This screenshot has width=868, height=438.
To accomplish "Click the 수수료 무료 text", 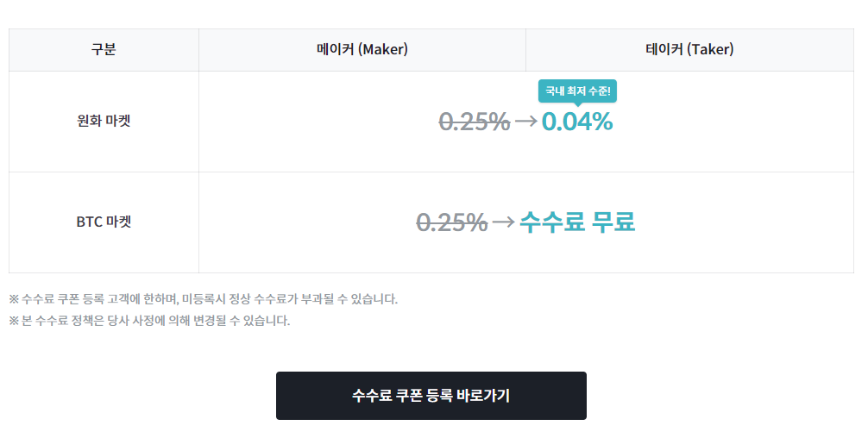I will [577, 222].
